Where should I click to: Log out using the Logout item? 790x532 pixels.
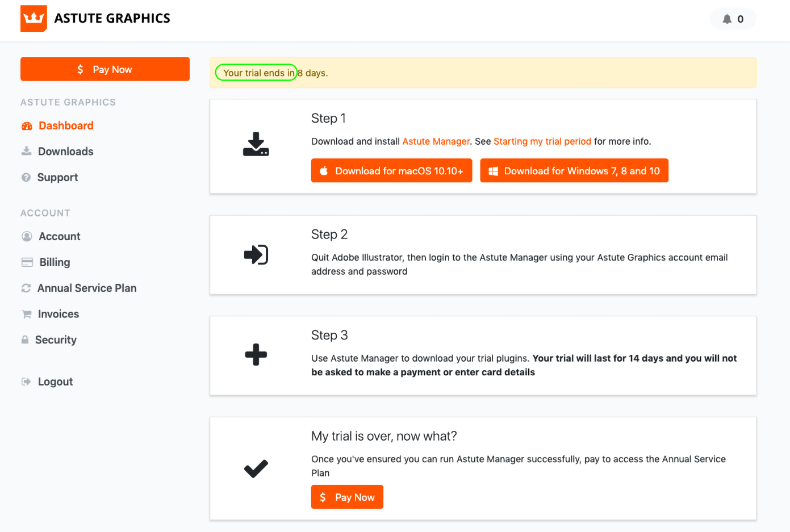coord(55,382)
